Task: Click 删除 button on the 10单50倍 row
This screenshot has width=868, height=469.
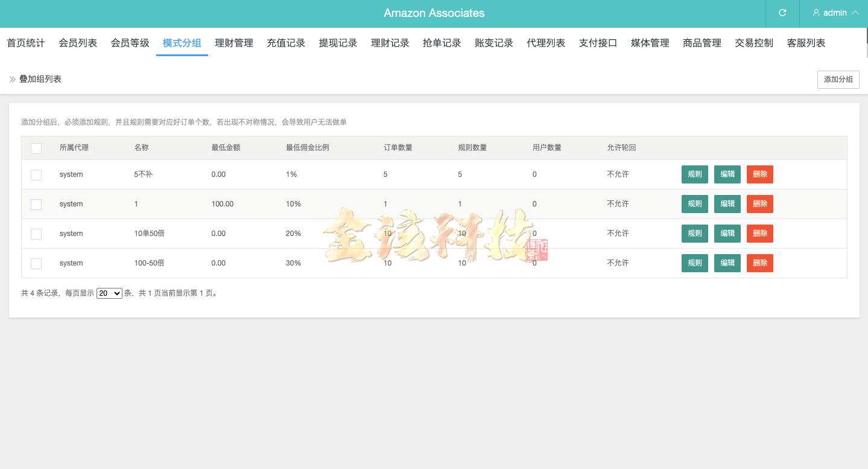Action: coord(759,233)
